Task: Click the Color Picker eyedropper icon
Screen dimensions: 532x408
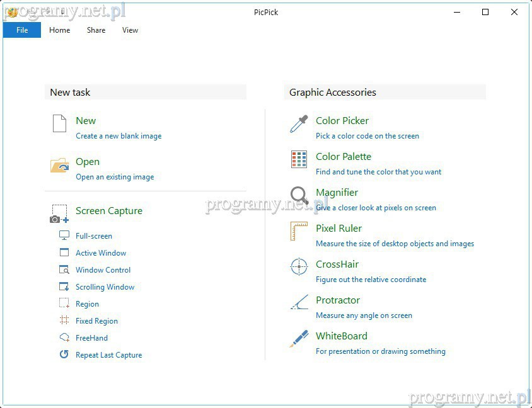Action: (x=299, y=124)
